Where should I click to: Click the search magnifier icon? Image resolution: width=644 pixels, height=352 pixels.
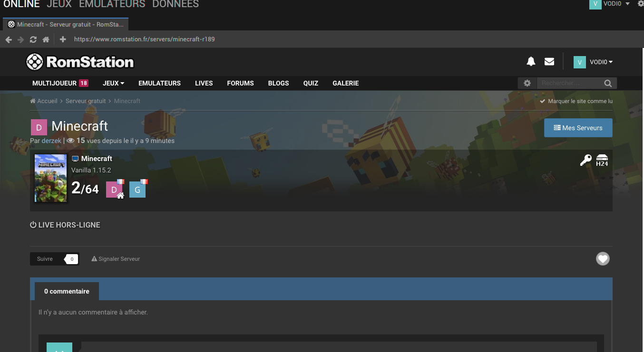click(608, 83)
